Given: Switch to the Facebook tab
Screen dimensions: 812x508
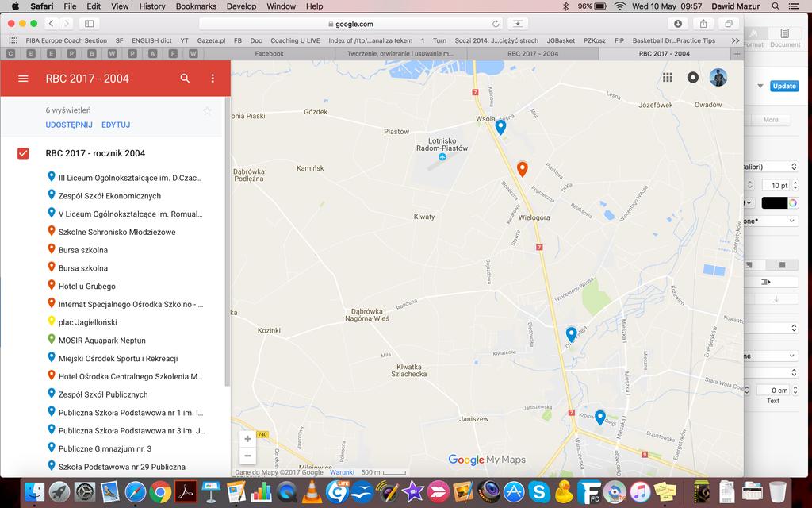Looking at the screenshot, I should tap(270, 53).
